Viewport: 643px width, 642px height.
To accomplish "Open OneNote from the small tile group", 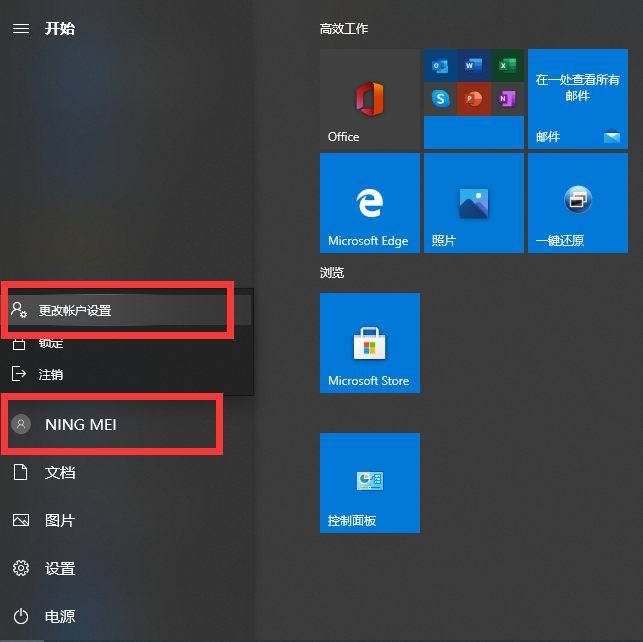I will click(506, 98).
